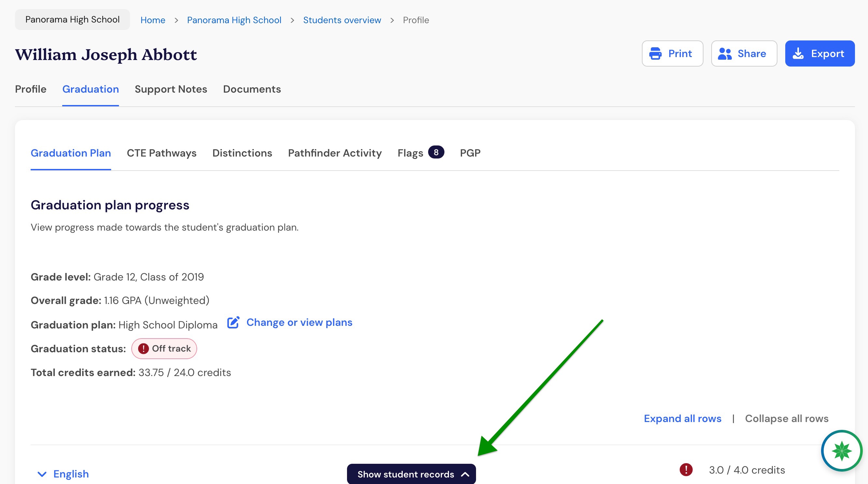Viewport: 868px width, 484px height.
Task: Expand the English requirement row chevron
Action: tap(42, 474)
